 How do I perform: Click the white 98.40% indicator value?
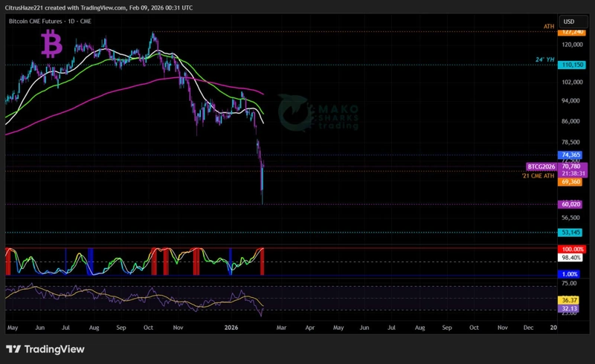point(571,257)
